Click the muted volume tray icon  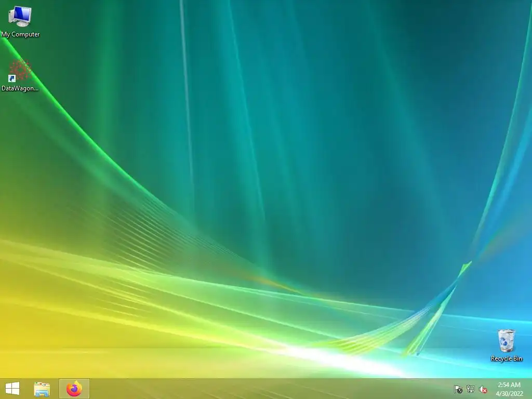coord(483,389)
